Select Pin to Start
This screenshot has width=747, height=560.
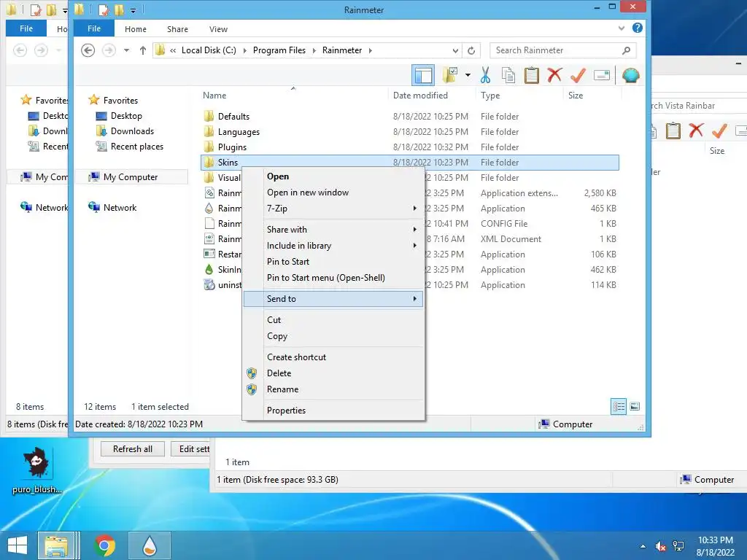point(333,262)
